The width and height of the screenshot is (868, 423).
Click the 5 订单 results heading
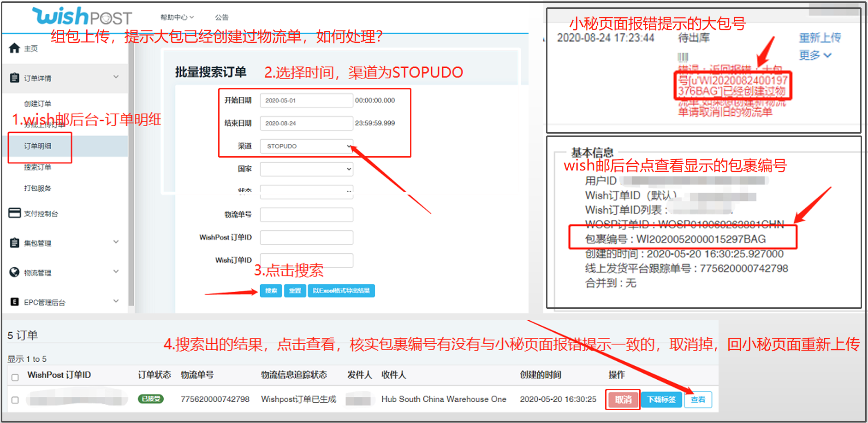pyautogui.click(x=23, y=335)
